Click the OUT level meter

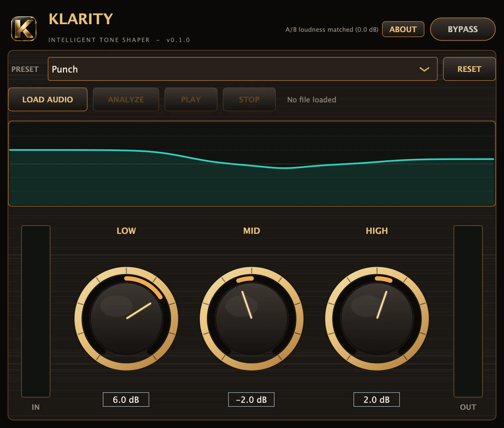(x=468, y=311)
